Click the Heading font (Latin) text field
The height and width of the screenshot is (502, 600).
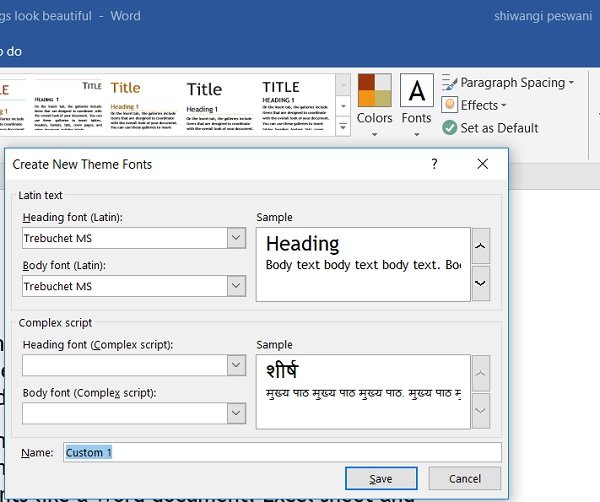[x=125, y=238]
